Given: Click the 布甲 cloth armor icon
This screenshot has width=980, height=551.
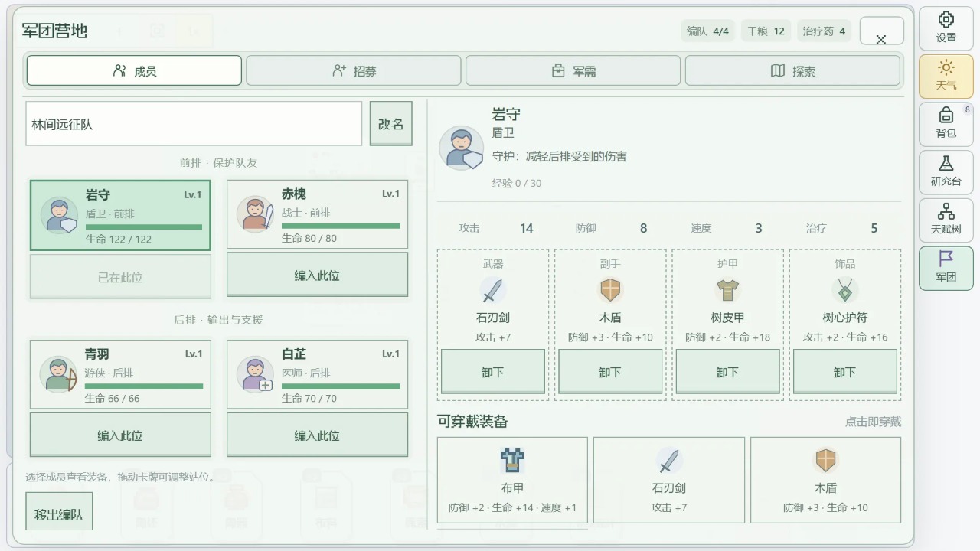Looking at the screenshot, I should [512, 461].
